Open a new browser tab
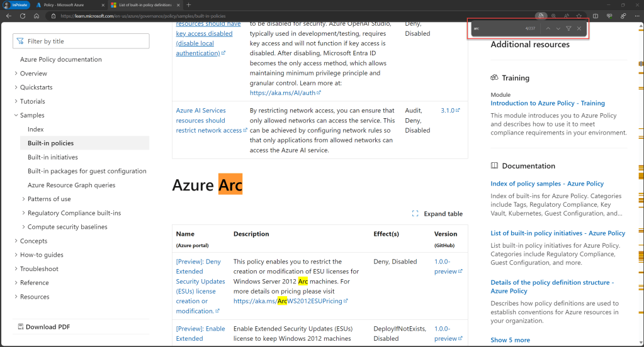This screenshot has height=347, width=644. pyautogui.click(x=188, y=5)
